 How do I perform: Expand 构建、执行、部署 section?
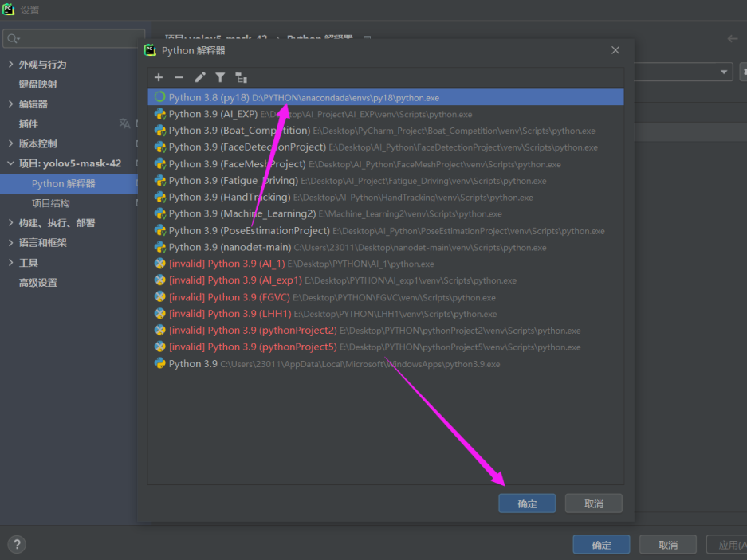[x=10, y=223]
